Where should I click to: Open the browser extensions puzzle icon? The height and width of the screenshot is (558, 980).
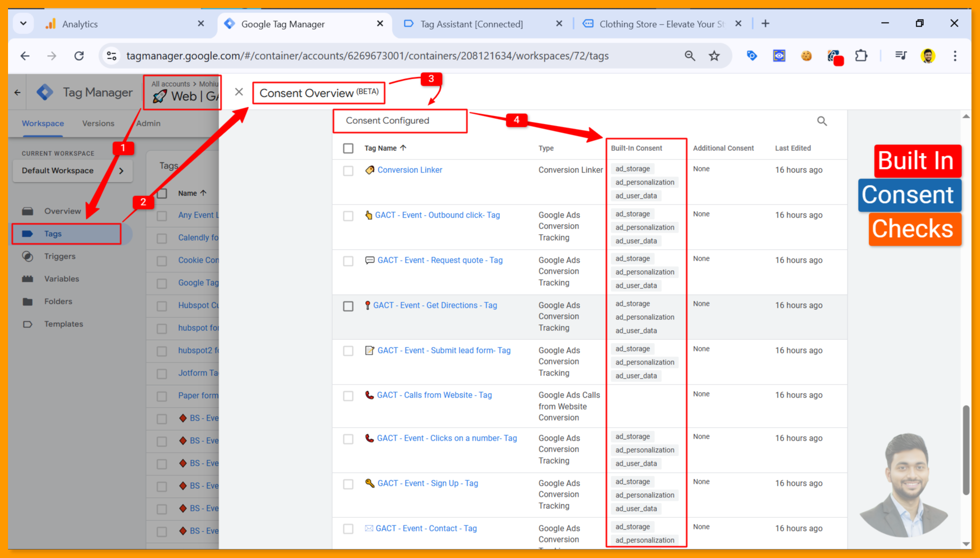[x=861, y=56]
